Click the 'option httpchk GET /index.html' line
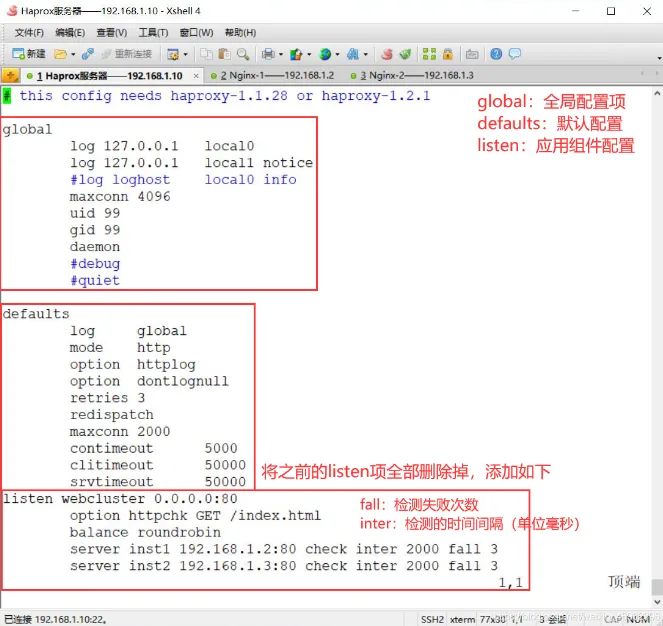Image resolution: width=663 pixels, height=626 pixels. point(195,516)
